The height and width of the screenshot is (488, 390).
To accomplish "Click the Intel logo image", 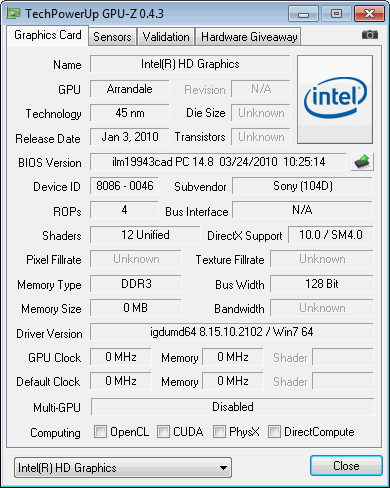I will 335,100.
